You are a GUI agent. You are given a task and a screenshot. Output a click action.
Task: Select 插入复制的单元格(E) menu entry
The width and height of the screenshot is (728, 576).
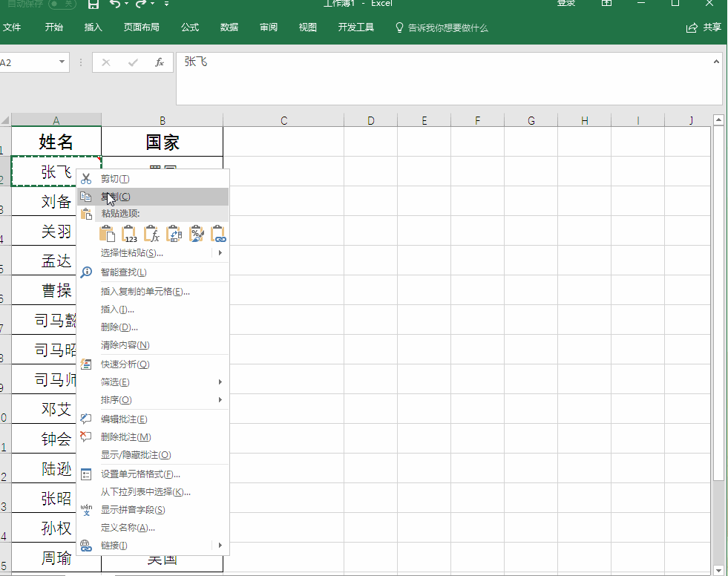tap(153, 292)
